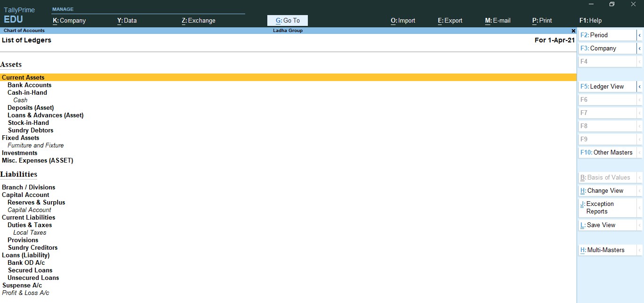Viewport: 644px width, 303px height.
Task: Open F1 Help
Action: (590, 21)
